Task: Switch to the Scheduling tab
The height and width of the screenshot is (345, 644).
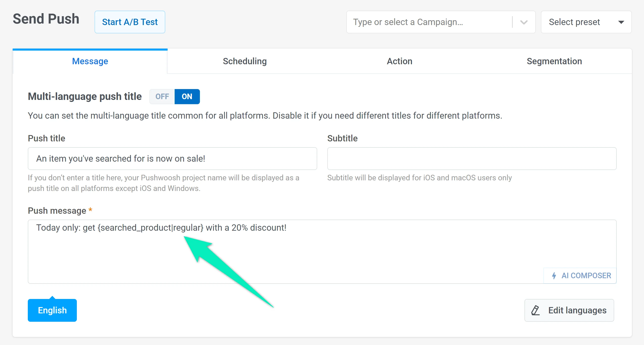Action: click(245, 61)
